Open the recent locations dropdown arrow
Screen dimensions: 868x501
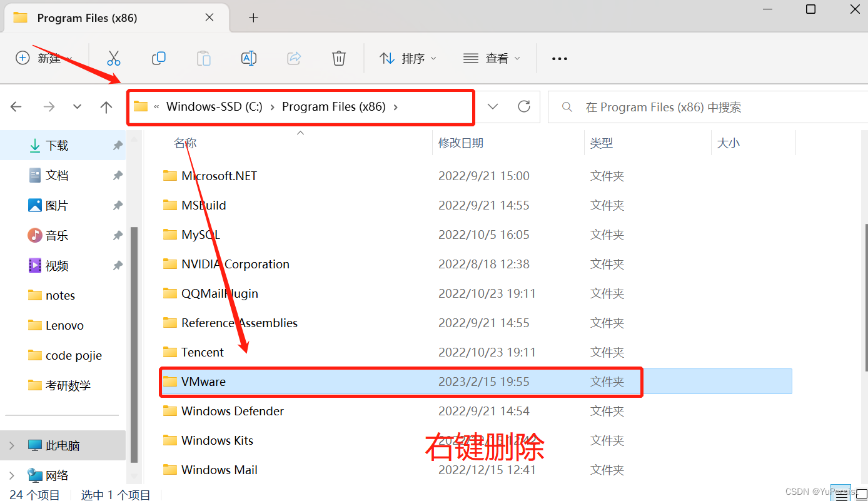tap(77, 107)
